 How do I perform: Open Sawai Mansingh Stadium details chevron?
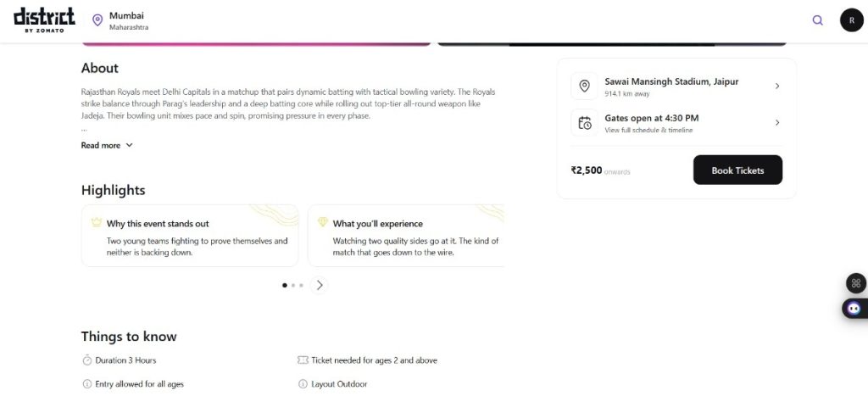(x=777, y=86)
